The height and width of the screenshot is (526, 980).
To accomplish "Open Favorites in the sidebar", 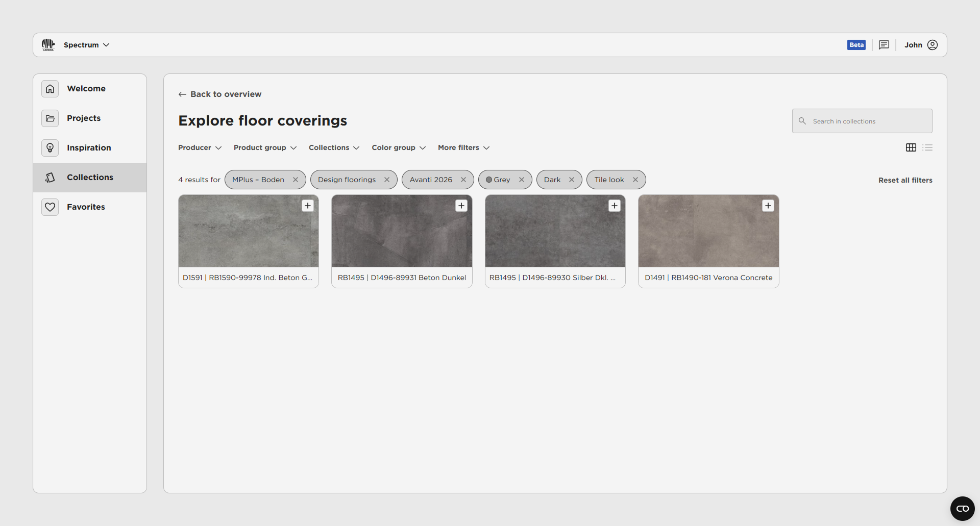I will [86, 207].
